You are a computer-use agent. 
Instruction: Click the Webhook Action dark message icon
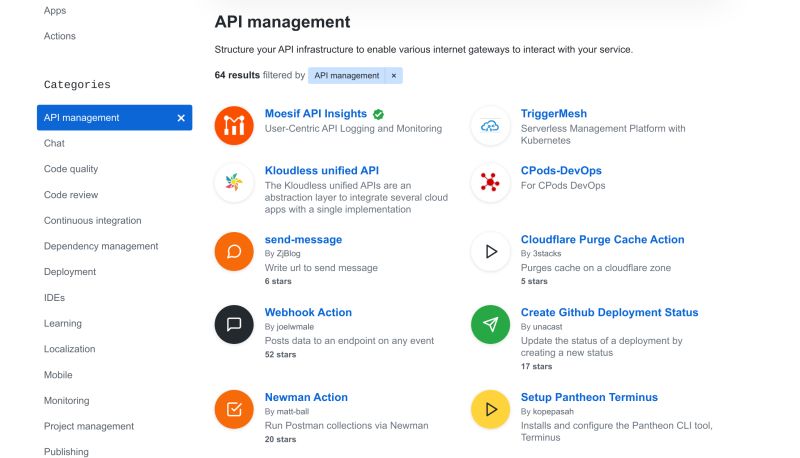click(x=234, y=324)
